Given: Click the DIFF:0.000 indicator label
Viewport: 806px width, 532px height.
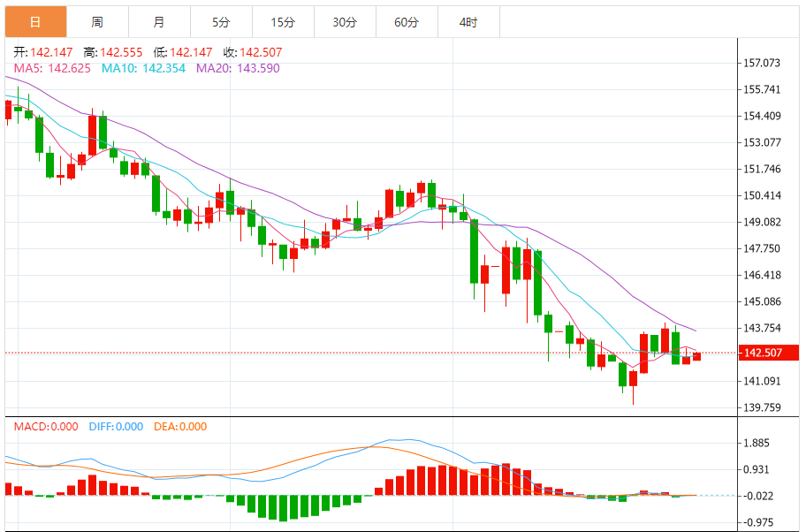Looking at the screenshot, I should click(x=116, y=427).
